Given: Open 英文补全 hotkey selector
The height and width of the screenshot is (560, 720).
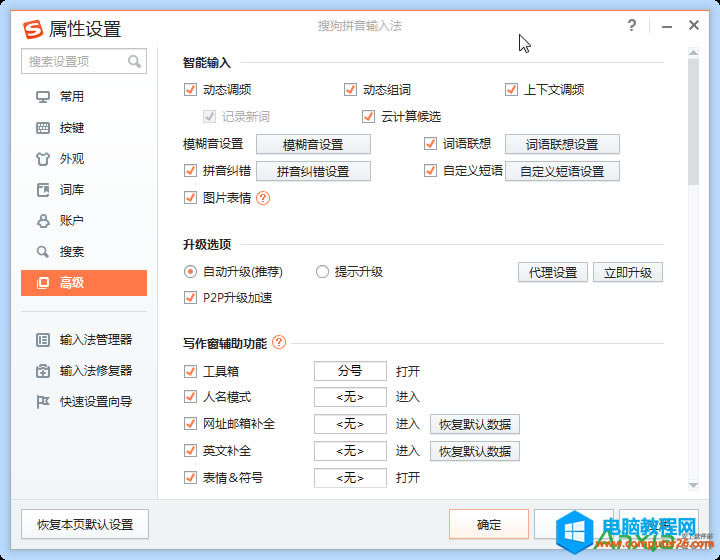Looking at the screenshot, I should pos(350,451).
